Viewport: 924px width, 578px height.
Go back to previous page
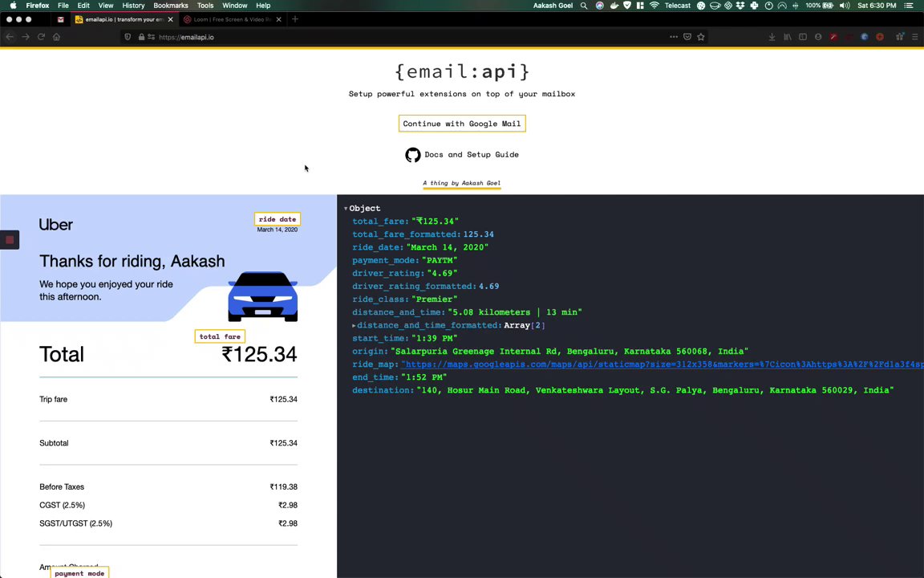(10, 37)
